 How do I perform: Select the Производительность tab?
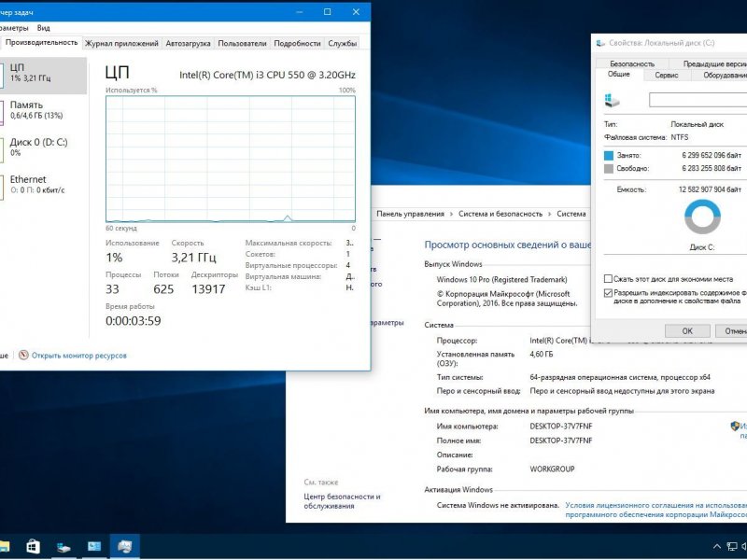(41, 43)
